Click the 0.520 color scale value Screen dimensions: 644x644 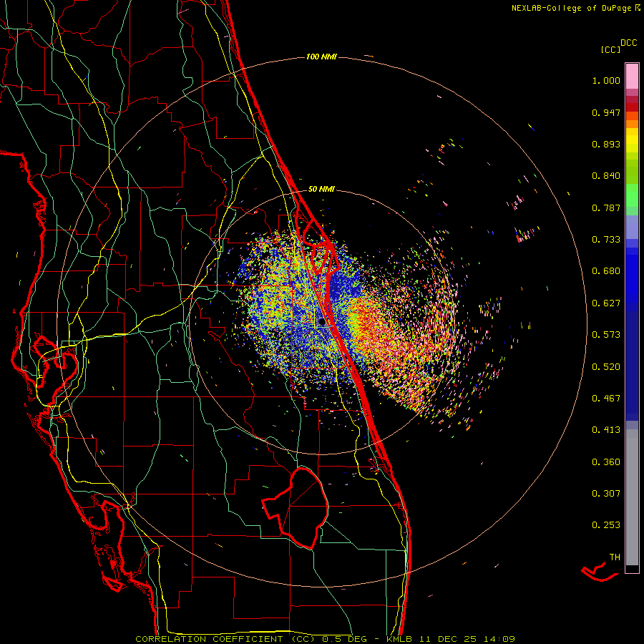point(606,367)
